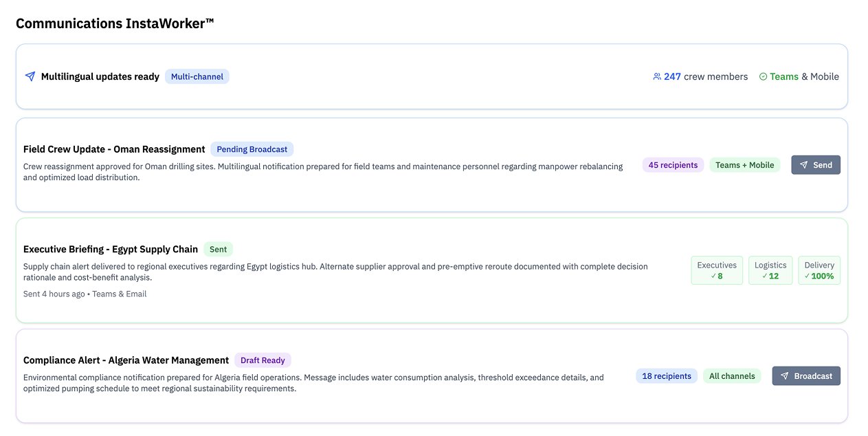Click the 45 recipients tag
This screenshot has height=436, width=868.
pos(673,165)
